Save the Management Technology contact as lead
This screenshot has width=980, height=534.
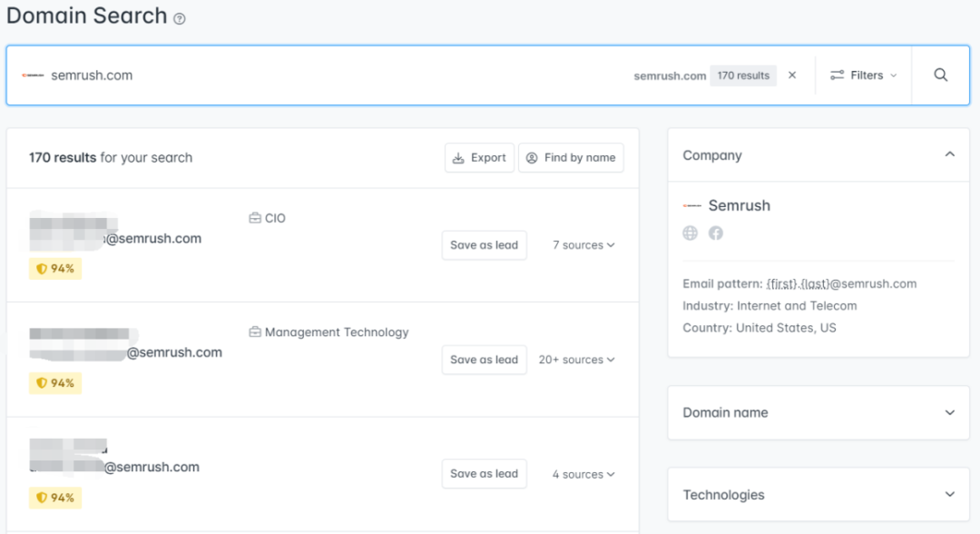coord(484,360)
